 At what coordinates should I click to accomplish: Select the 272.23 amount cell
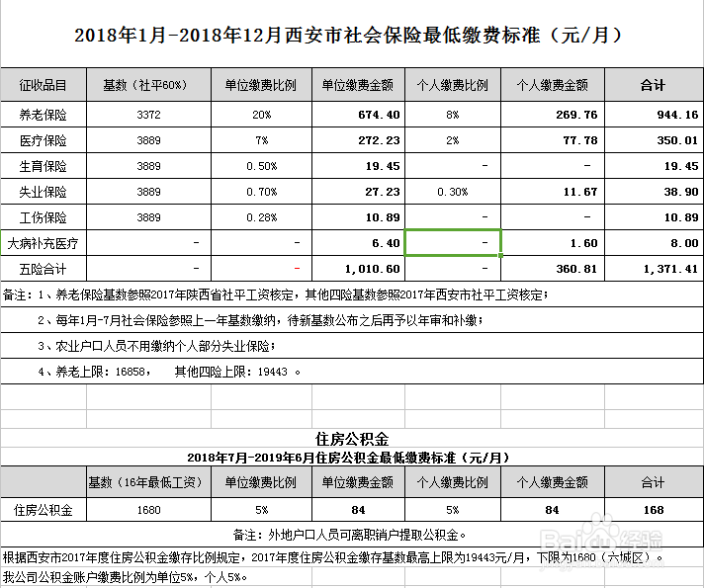pos(358,140)
